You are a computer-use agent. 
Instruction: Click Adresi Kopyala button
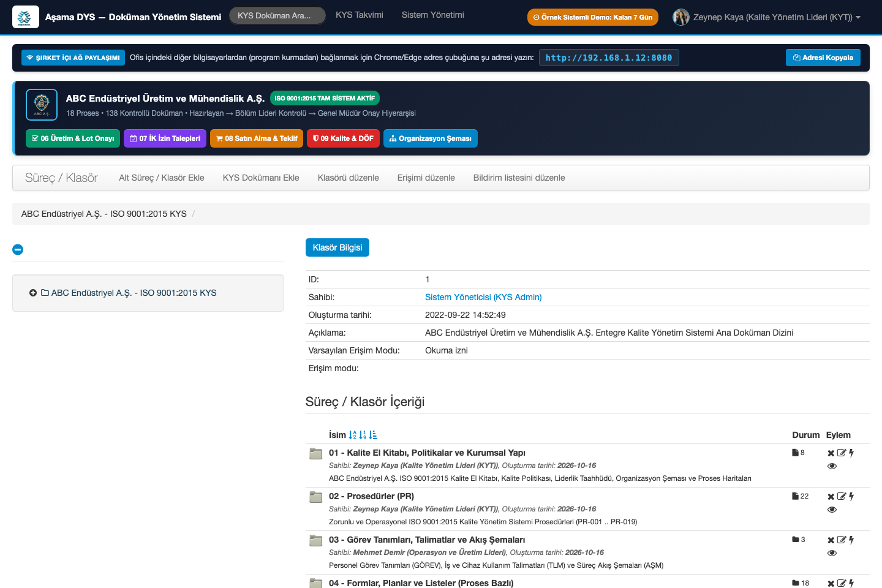pos(823,58)
